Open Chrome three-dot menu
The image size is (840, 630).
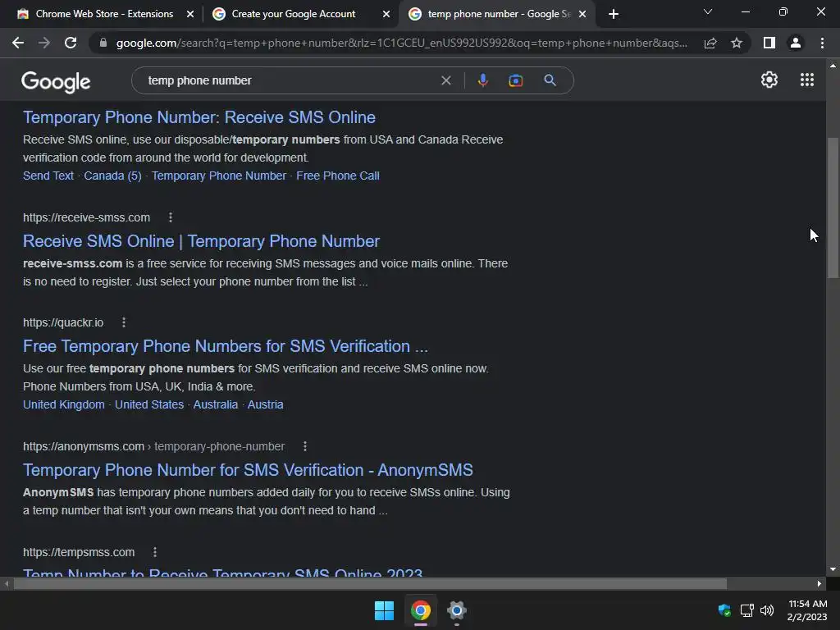pos(822,43)
